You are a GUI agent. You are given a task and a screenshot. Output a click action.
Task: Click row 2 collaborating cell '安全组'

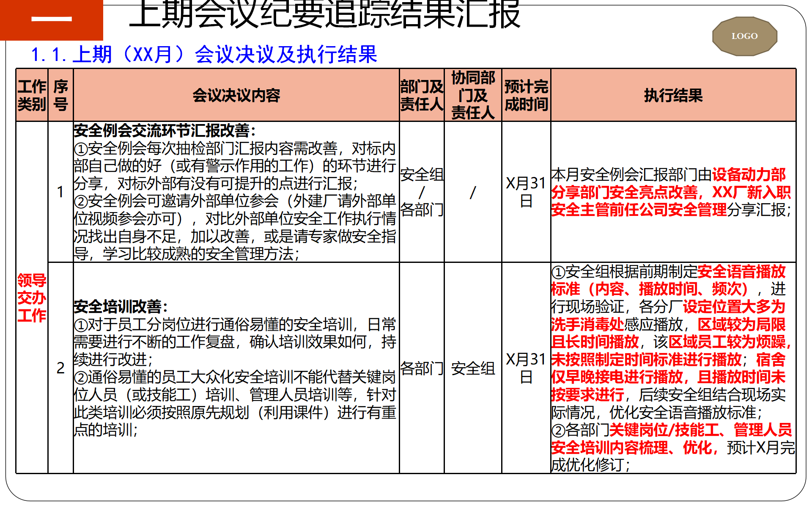(473, 368)
